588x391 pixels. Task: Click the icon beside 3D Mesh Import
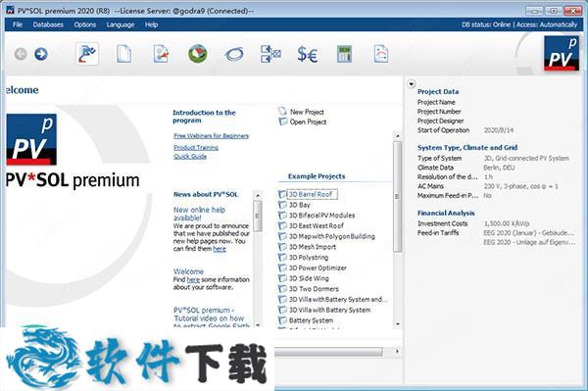282,247
